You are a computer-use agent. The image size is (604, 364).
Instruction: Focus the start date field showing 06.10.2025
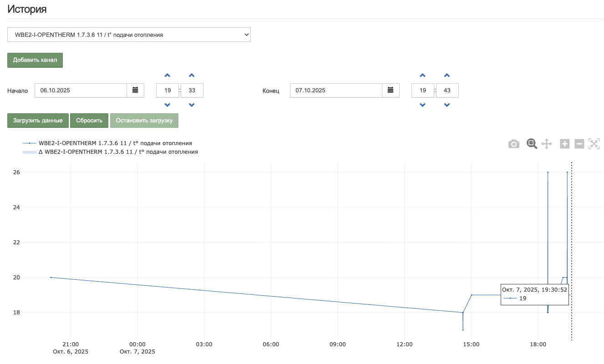pos(81,91)
